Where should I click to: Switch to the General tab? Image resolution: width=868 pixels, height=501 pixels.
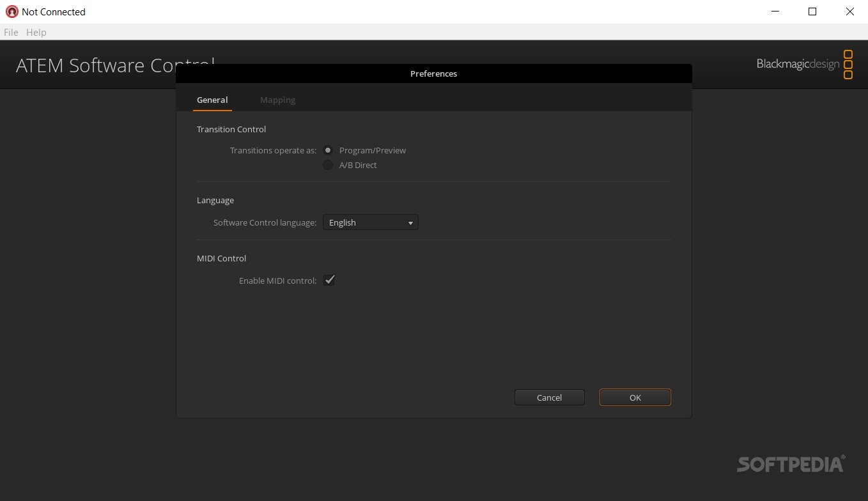click(x=212, y=100)
